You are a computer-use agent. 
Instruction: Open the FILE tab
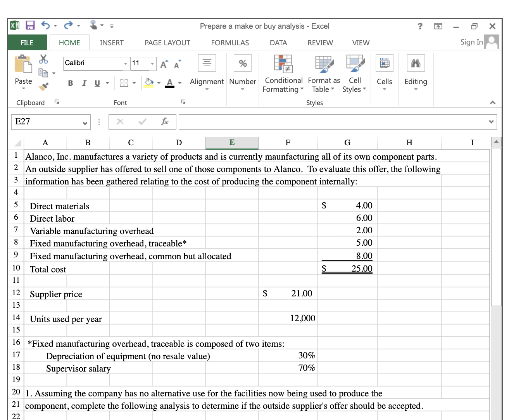(x=27, y=43)
